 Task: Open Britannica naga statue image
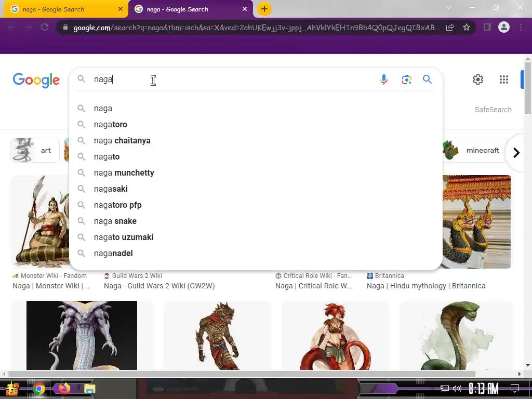click(x=477, y=221)
